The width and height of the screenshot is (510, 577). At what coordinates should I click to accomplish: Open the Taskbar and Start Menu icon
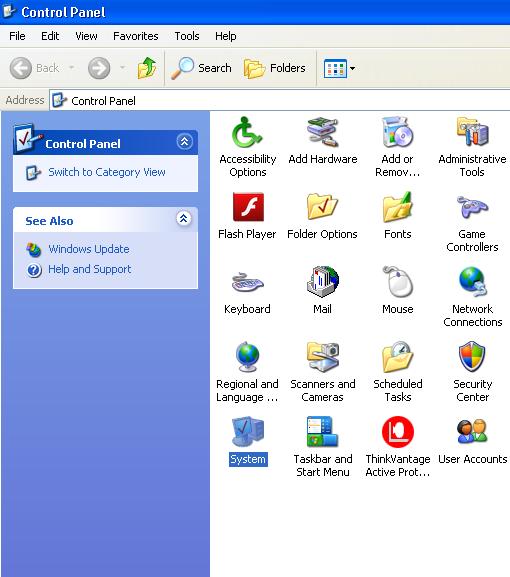pyautogui.click(x=322, y=432)
